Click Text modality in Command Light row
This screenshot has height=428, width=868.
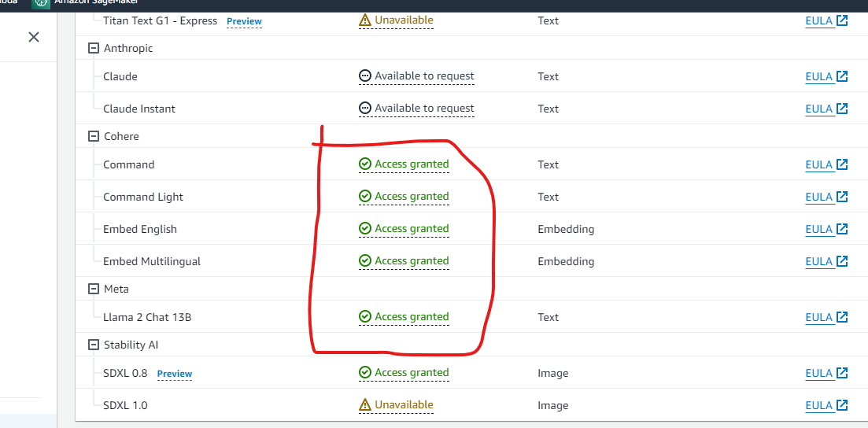point(548,197)
